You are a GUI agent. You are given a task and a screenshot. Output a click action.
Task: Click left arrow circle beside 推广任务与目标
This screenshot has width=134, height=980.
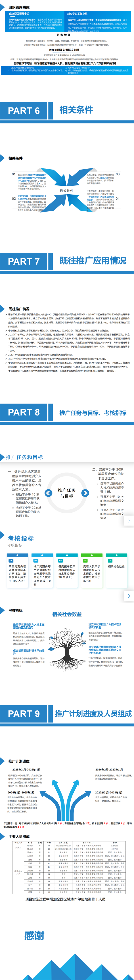tap(48, 493)
